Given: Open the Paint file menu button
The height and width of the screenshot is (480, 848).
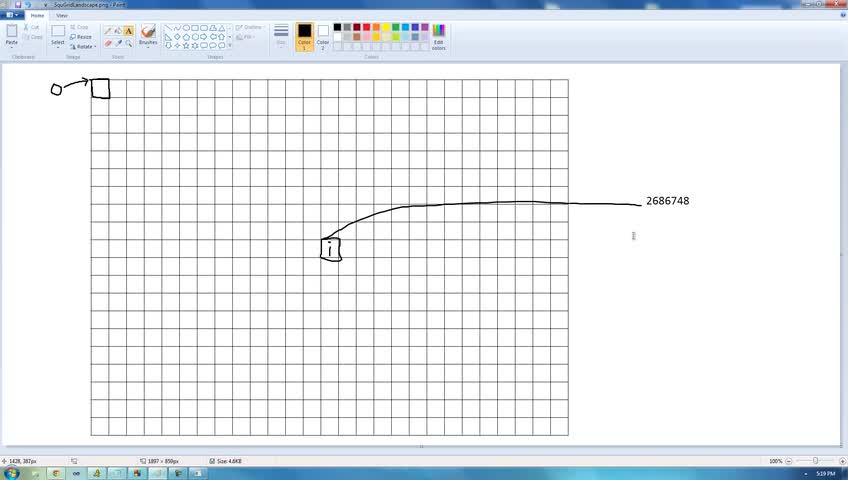Looking at the screenshot, I should tap(12, 15).
